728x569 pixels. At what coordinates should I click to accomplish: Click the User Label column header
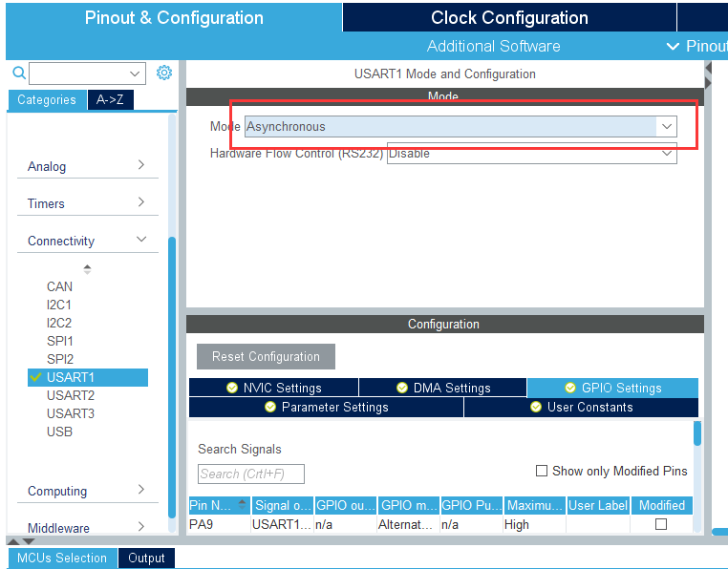(x=598, y=505)
